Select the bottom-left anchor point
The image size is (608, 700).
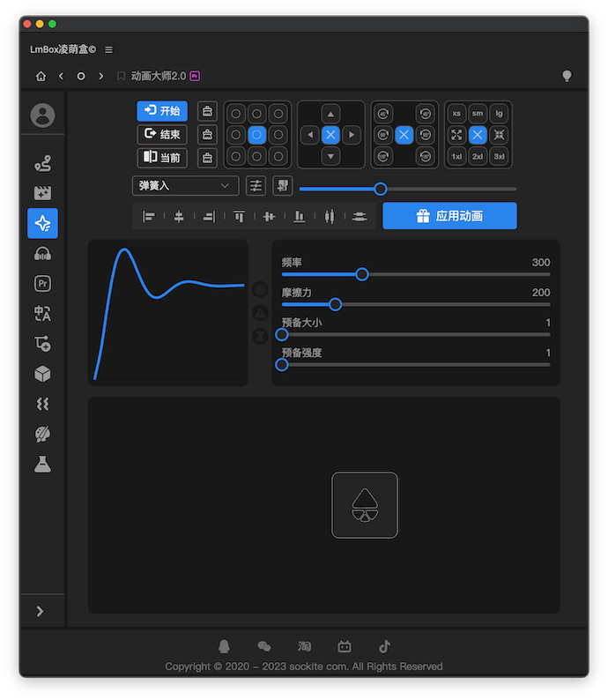[236, 156]
